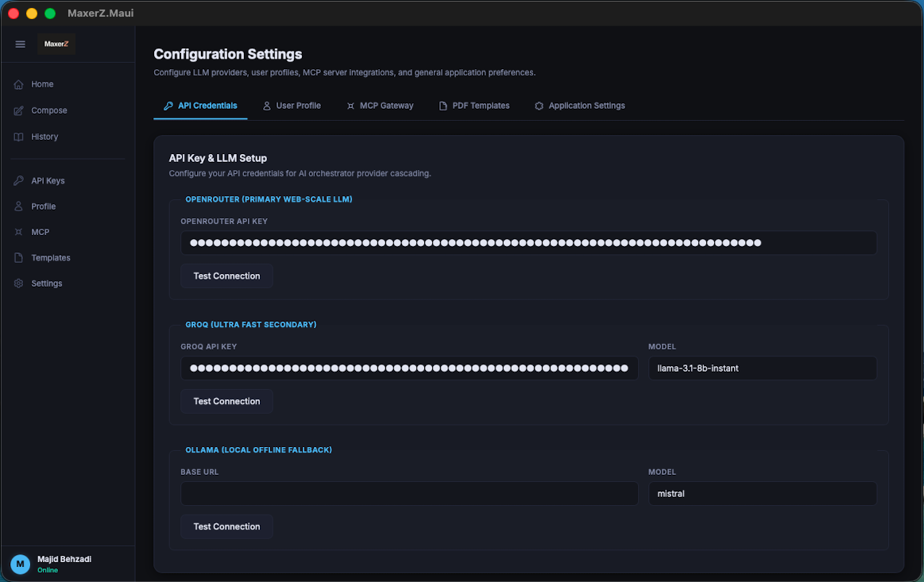The width and height of the screenshot is (924, 582).
Task: Click the Ollama model field showing mistral
Action: pyautogui.click(x=763, y=494)
